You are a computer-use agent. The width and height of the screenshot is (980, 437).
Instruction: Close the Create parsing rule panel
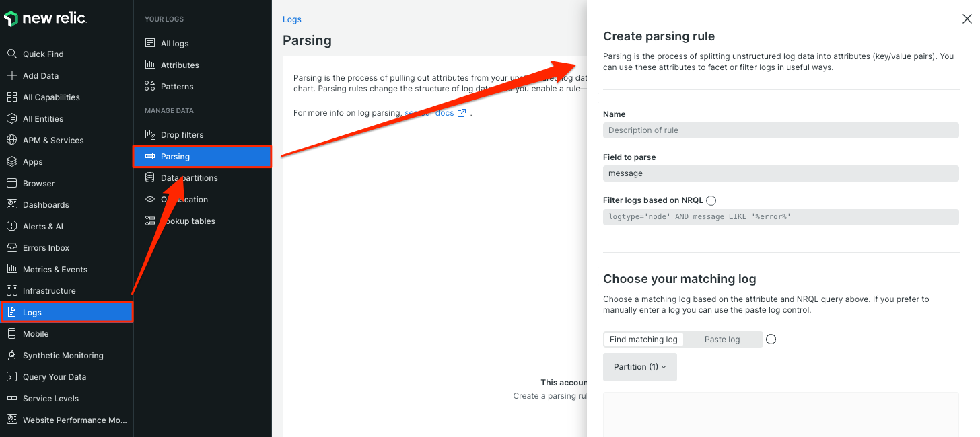point(967,19)
